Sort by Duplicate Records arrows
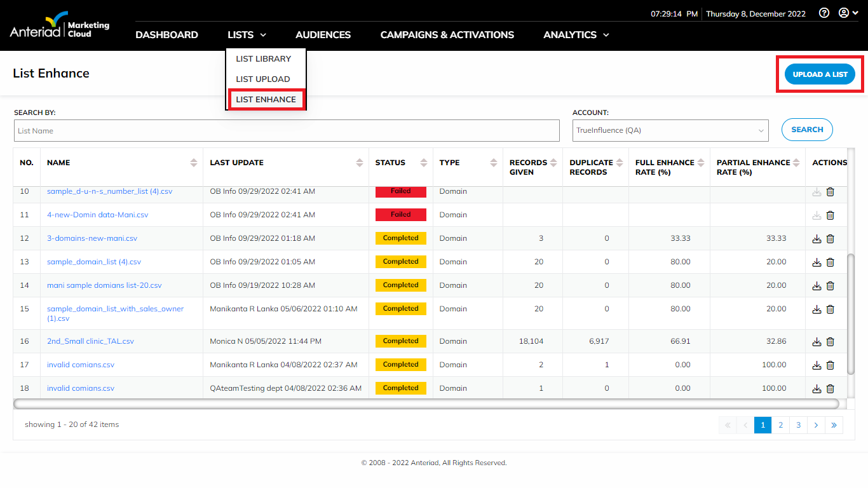Image resolution: width=868 pixels, height=488 pixels. pos(620,163)
